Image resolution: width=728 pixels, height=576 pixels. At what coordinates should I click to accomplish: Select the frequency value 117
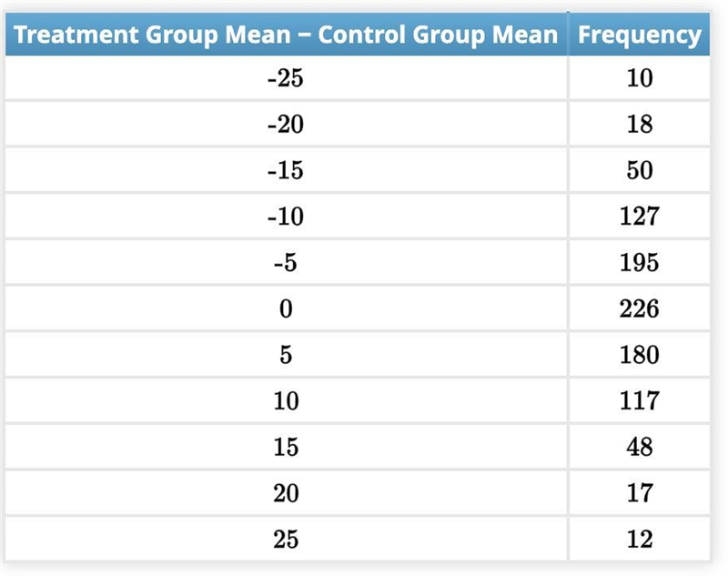click(x=640, y=400)
